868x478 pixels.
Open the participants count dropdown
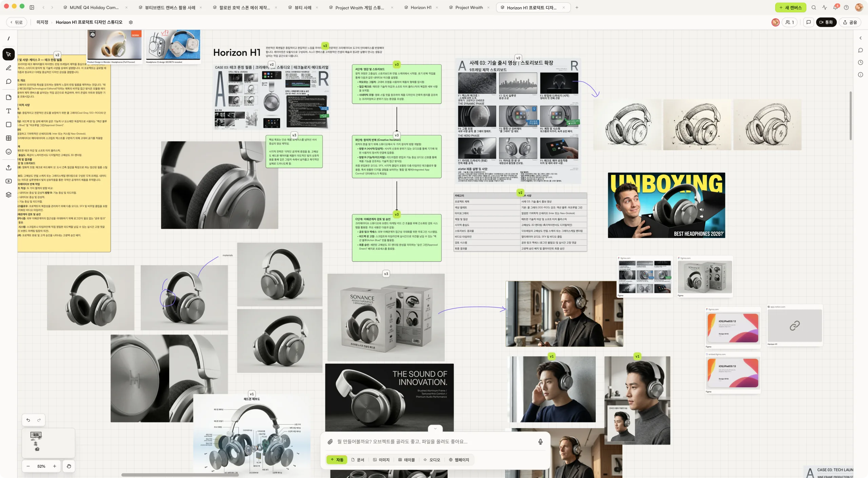[790, 22]
